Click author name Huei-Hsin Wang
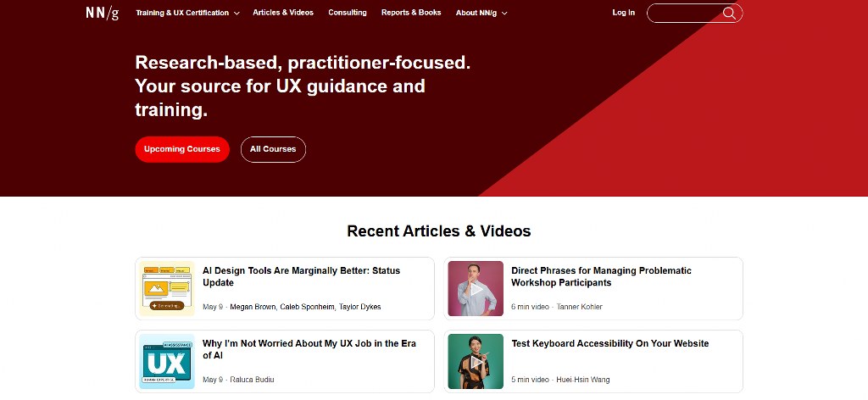This screenshot has width=868, height=400. tap(583, 380)
